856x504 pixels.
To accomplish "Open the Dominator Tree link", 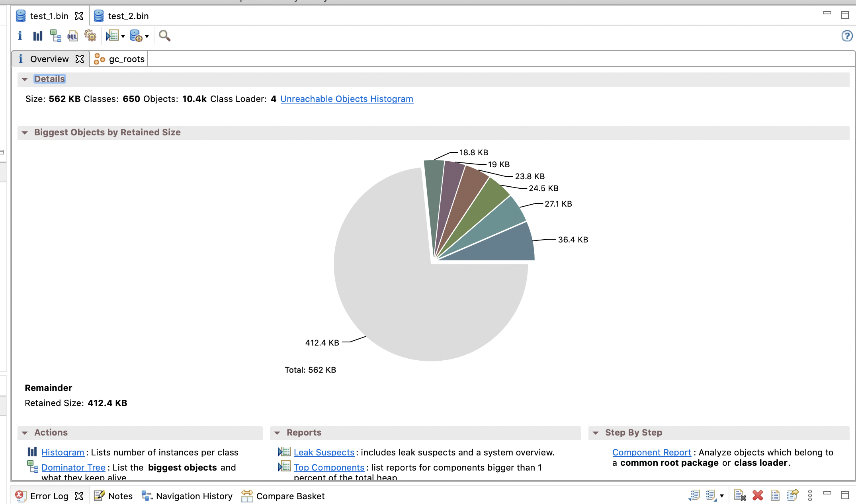I will [x=73, y=467].
